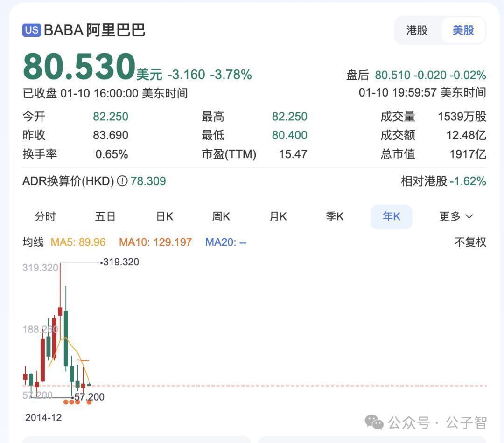Switch chart to 月K view
Screen dimensions: 504x443
278,216
